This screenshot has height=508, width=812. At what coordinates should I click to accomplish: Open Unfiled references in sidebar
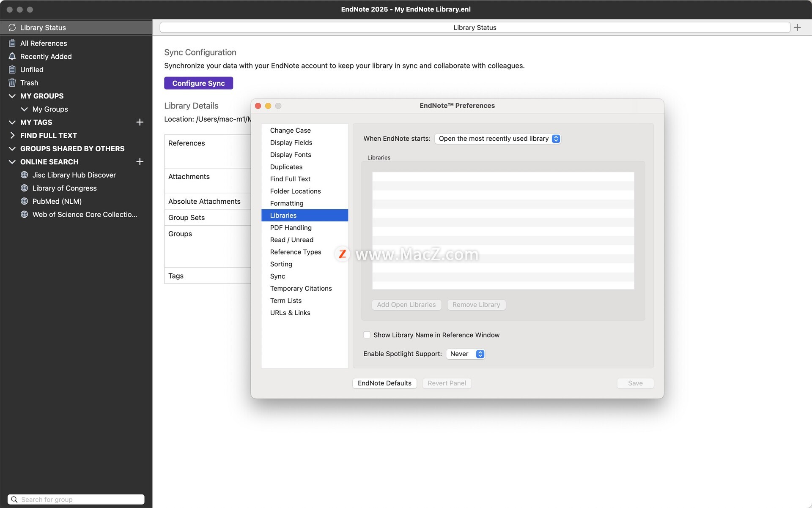pyautogui.click(x=76, y=69)
